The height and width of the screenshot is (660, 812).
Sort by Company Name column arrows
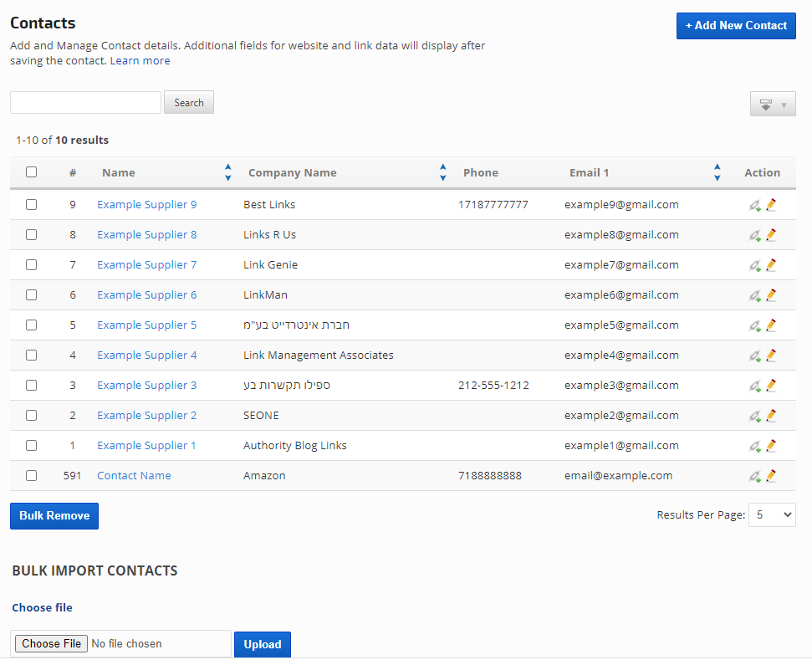tap(442, 172)
